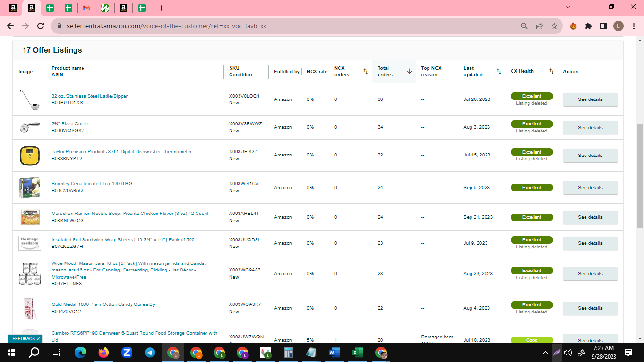
Task: Bookmark this page with the star icon
Action: coord(554,26)
